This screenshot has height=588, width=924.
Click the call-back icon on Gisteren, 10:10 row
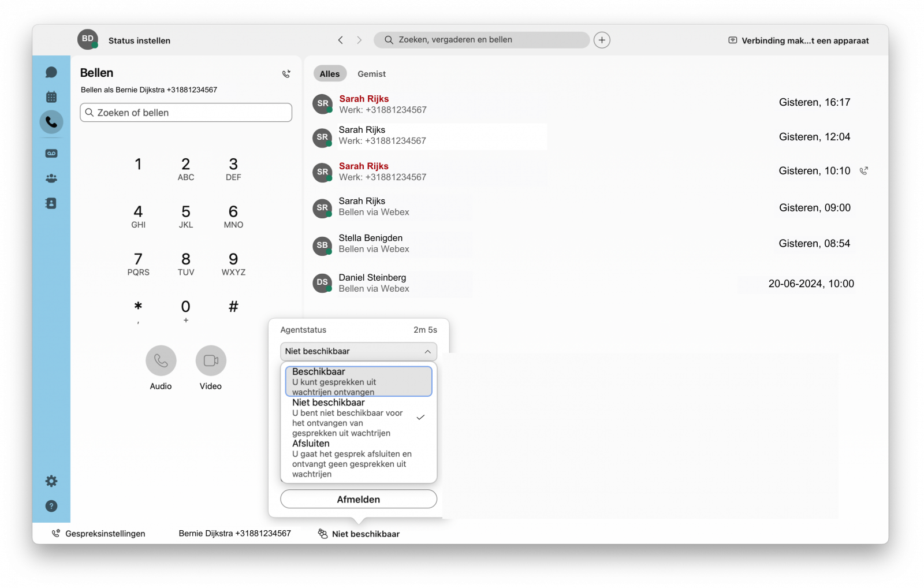[x=864, y=171]
